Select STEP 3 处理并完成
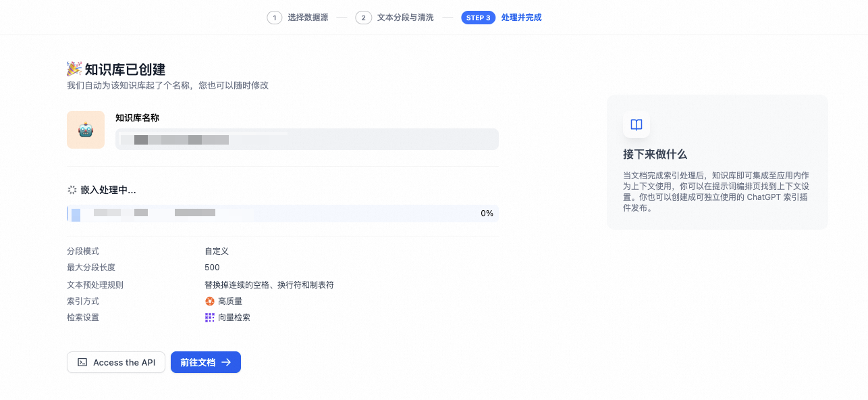Screen dimensions: 868x400 tap(501, 18)
